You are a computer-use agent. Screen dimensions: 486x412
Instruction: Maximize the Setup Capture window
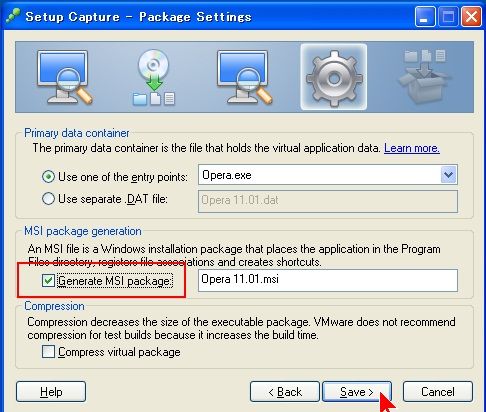(448, 16)
